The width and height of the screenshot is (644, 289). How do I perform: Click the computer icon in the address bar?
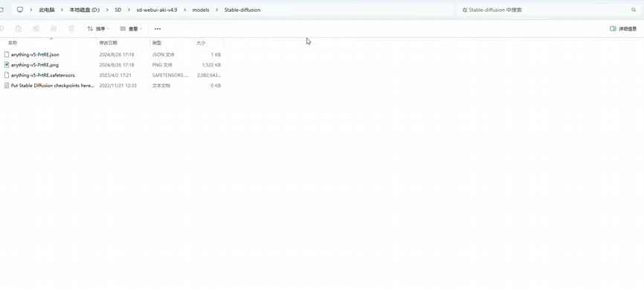pos(20,10)
